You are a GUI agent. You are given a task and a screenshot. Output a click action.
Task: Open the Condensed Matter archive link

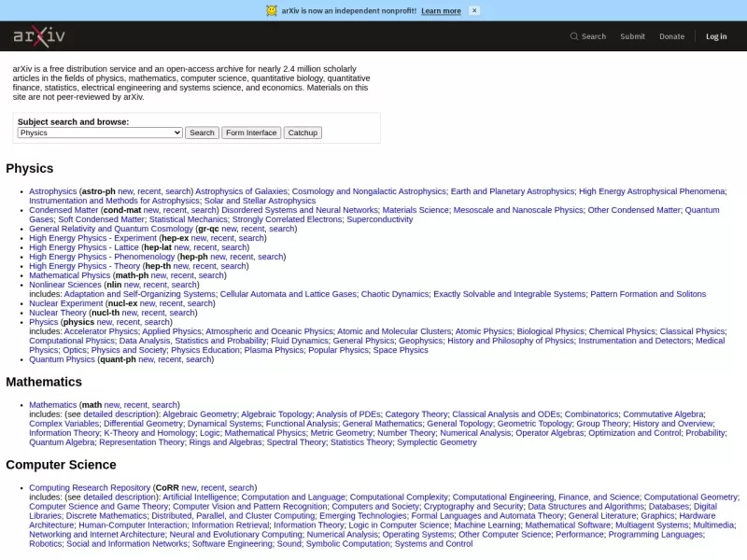(x=63, y=210)
